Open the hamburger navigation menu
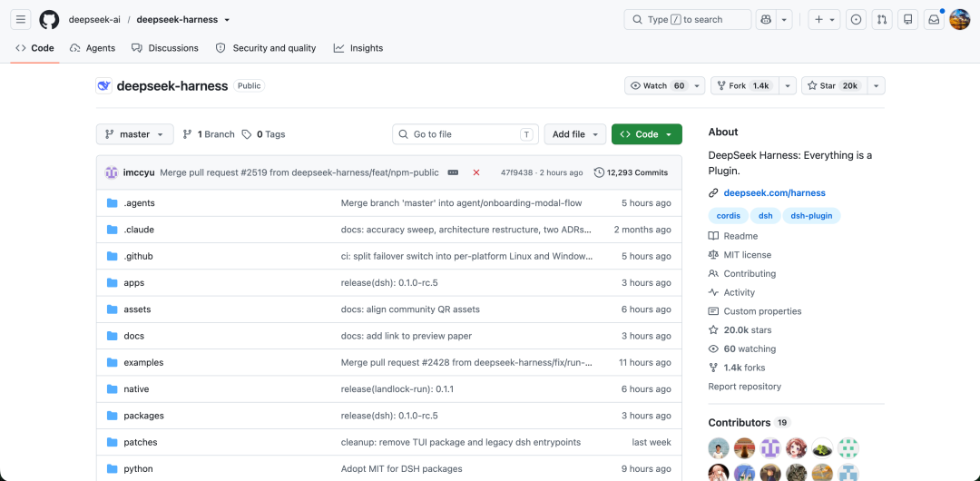The image size is (980, 481). point(21,19)
